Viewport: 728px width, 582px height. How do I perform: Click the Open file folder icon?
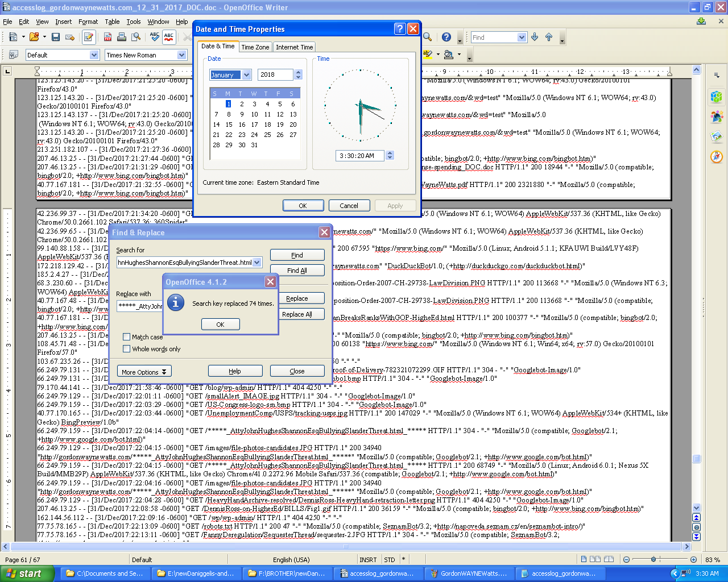pyautogui.click(x=34, y=37)
